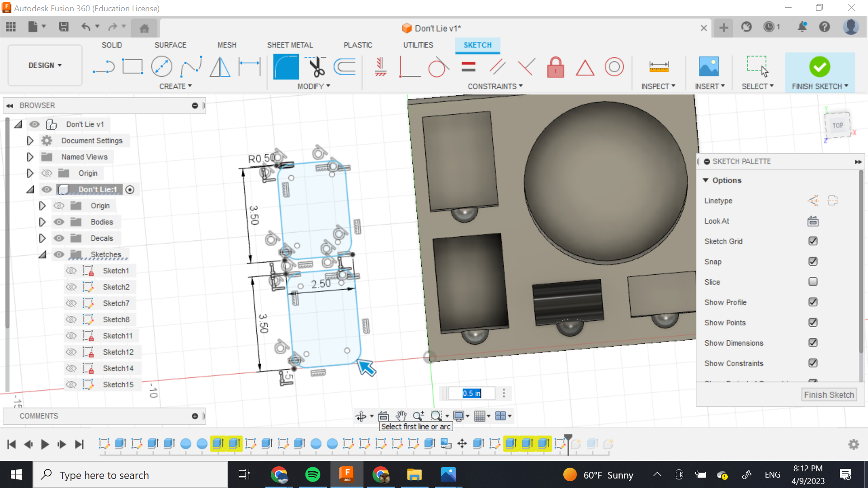Image resolution: width=868 pixels, height=488 pixels.
Task: Select the Line tool
Action: click(104, 67)
